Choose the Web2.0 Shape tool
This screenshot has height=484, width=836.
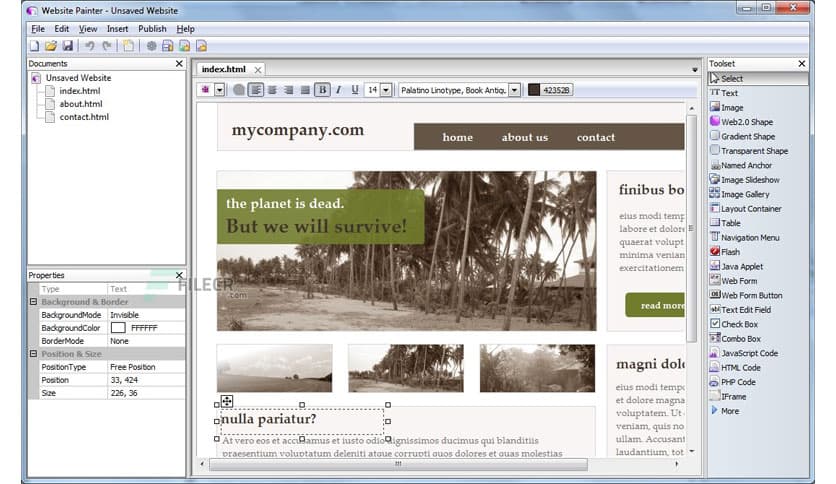tap(741, 122)
